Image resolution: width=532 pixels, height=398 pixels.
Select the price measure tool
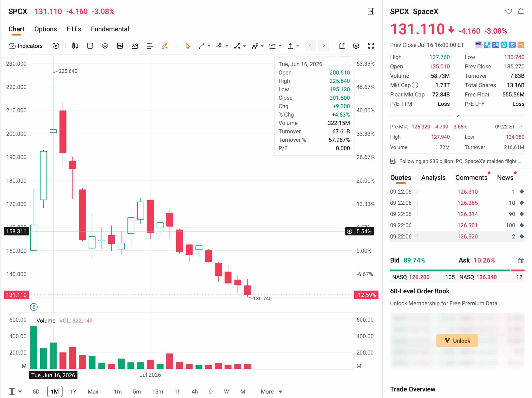290,46
